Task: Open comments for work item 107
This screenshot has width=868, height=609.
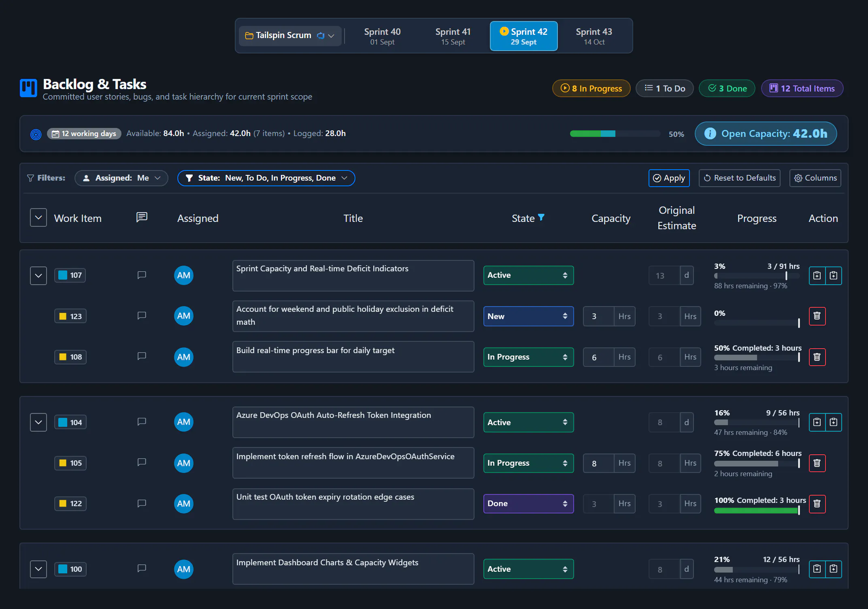Action: (x=142, y=275)
